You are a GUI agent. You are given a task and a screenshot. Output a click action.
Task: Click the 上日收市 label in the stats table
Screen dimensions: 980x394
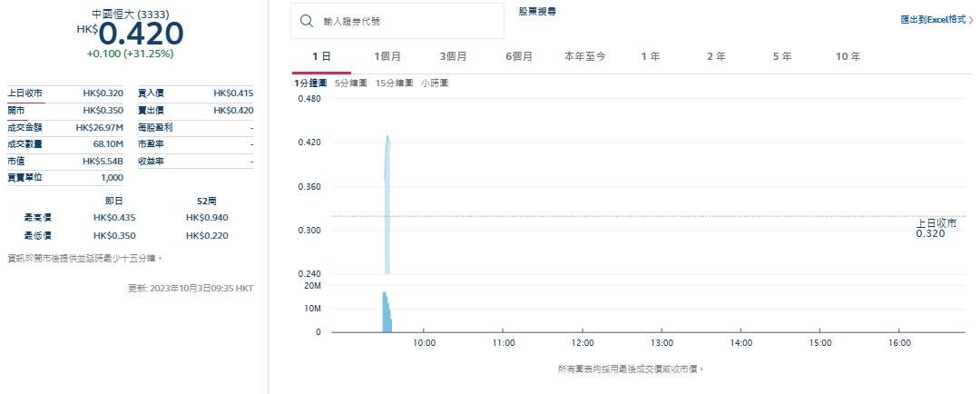25,94
